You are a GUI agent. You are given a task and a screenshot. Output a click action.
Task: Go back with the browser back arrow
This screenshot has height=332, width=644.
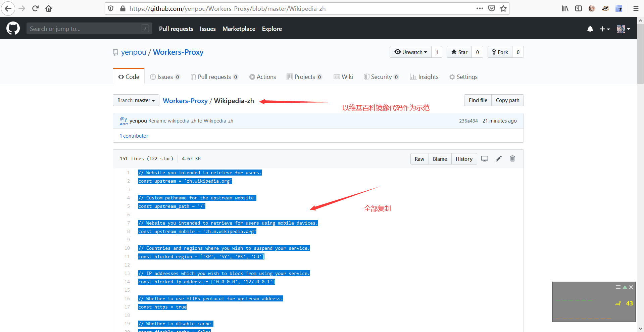tap(8, 8)
